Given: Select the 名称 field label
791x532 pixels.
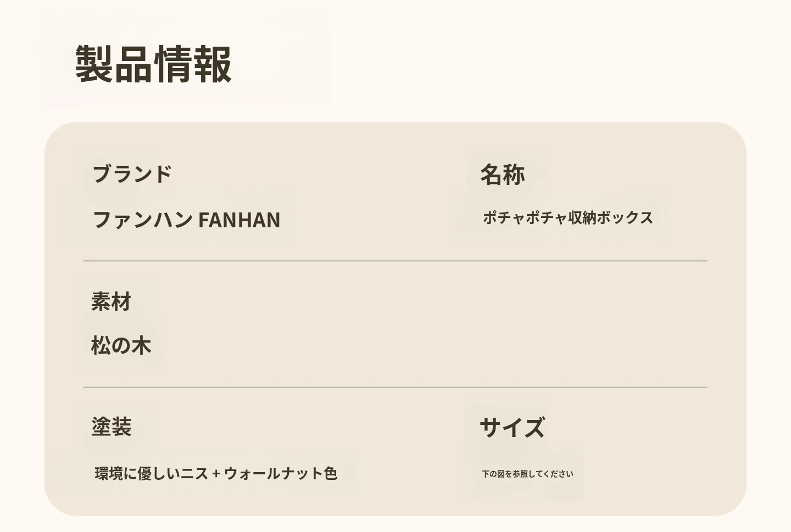Looking at the screenshot, I should (x=502, y=175).
